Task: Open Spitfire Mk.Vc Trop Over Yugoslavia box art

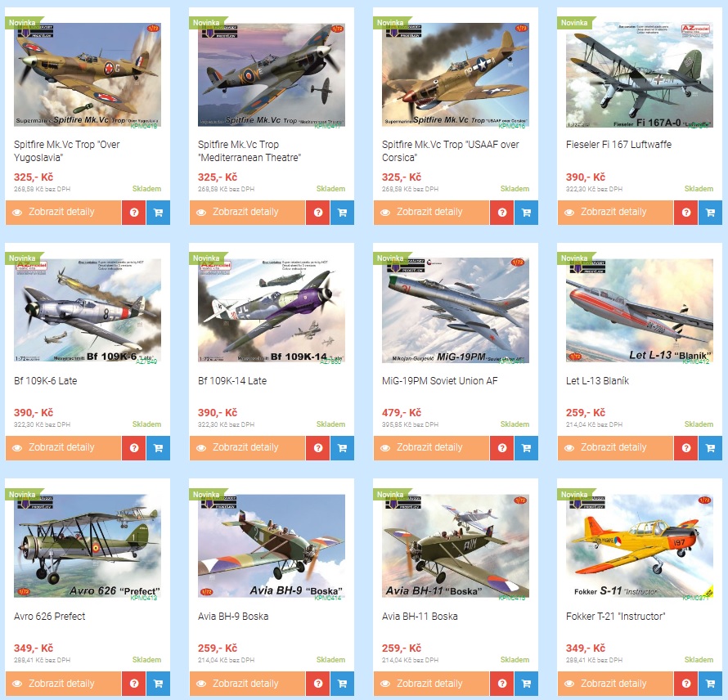Action: coord(88,75)
